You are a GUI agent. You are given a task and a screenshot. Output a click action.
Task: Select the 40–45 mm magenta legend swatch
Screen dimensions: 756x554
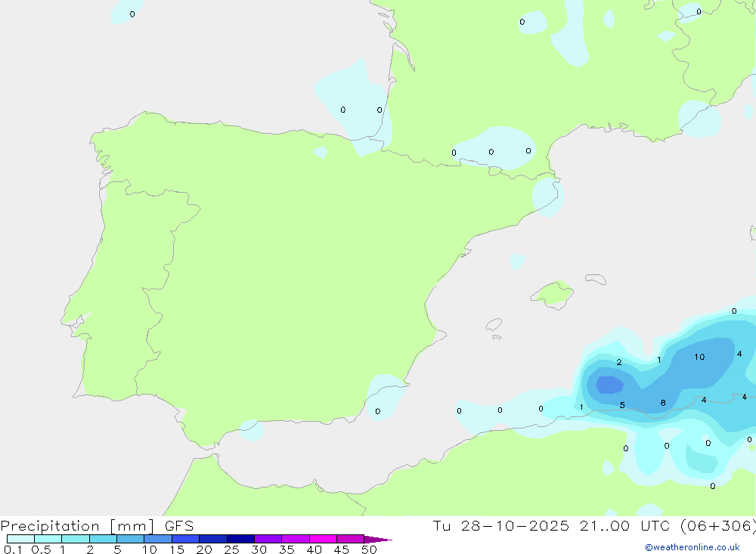[323, 539]
